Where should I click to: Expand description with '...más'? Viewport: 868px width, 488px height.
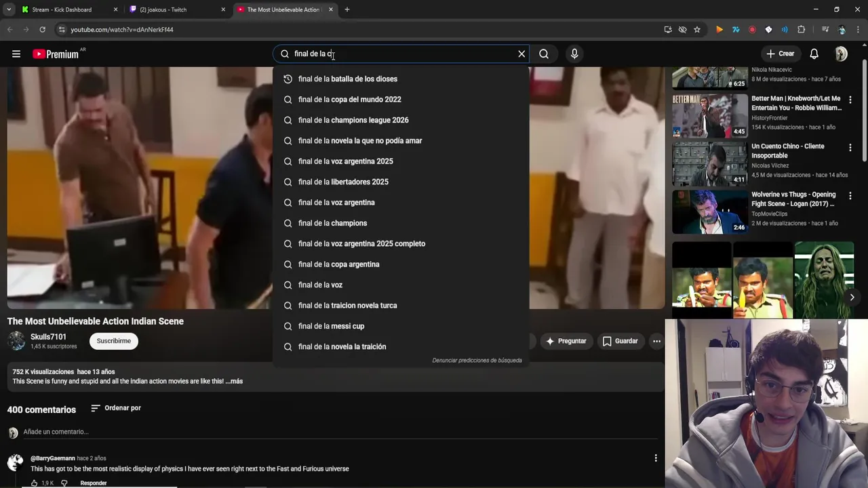coord(234,381)
